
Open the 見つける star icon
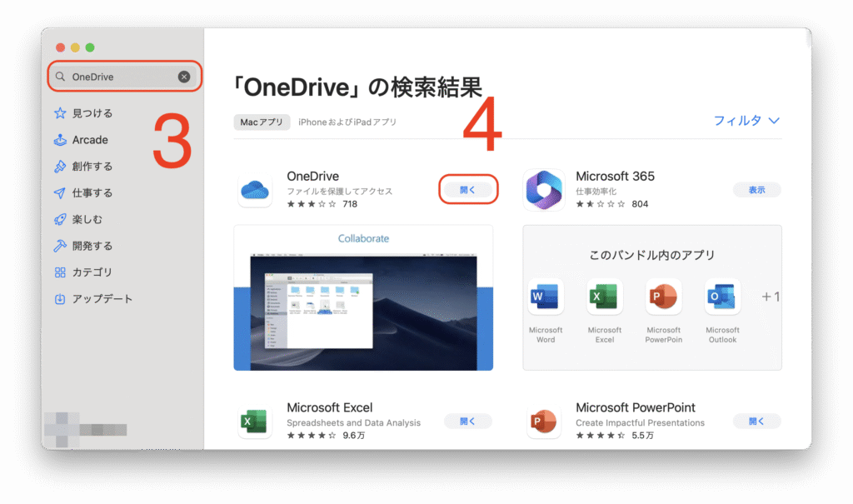[x=60, y=113]
